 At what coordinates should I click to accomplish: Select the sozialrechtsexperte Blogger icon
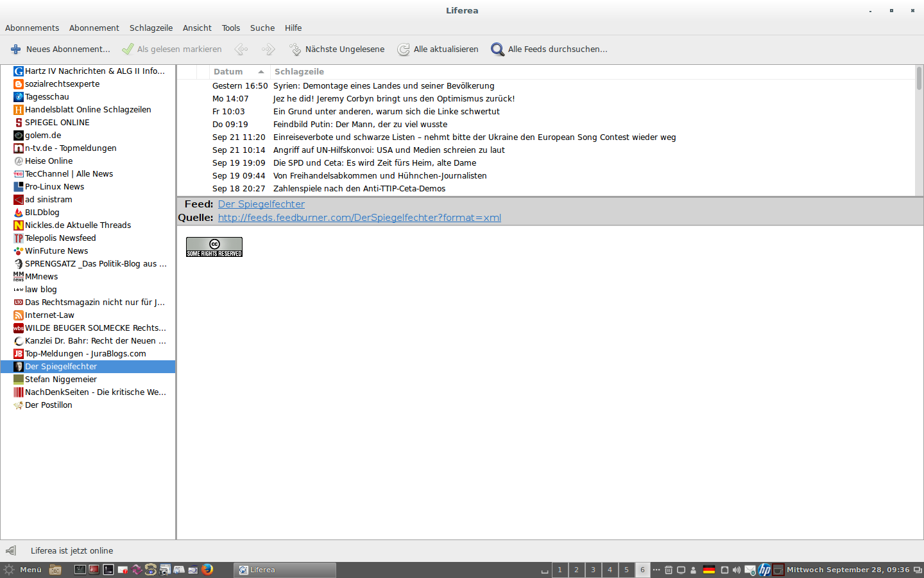19,84
